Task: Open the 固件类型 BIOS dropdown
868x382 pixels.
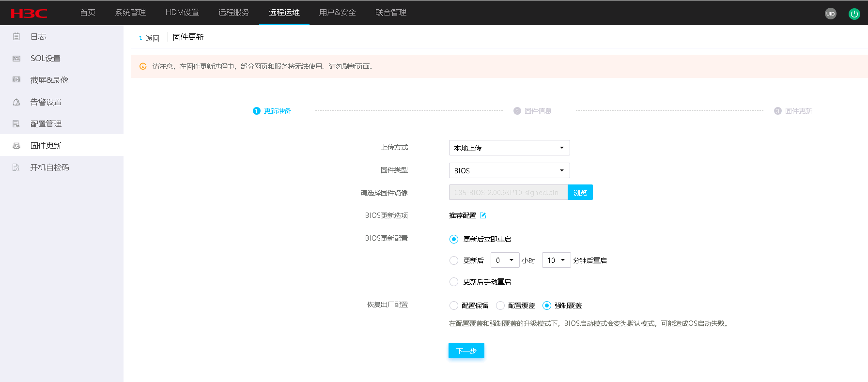Action: (509, 170)
